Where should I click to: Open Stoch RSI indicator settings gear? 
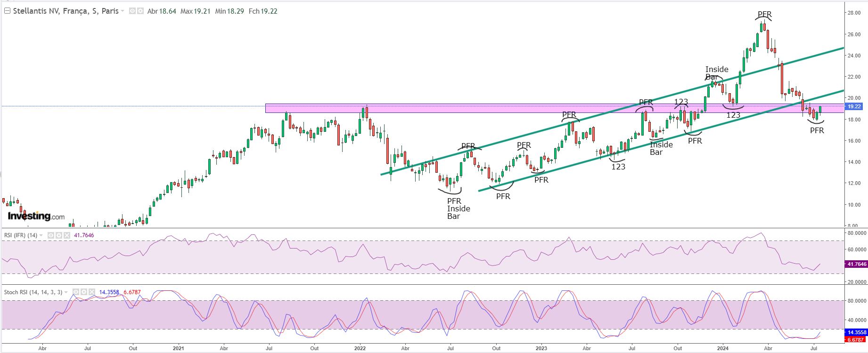(x=84, y=292)
